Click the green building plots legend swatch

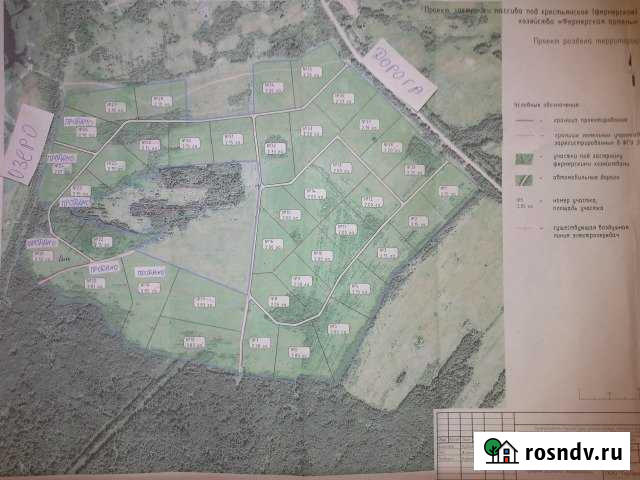(525, 157)
